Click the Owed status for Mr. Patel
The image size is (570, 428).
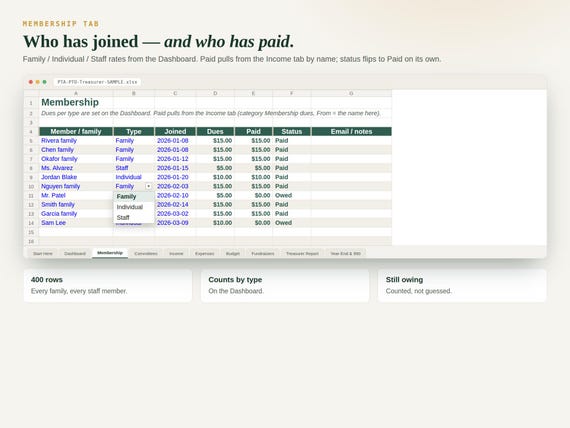coord(292,195)
